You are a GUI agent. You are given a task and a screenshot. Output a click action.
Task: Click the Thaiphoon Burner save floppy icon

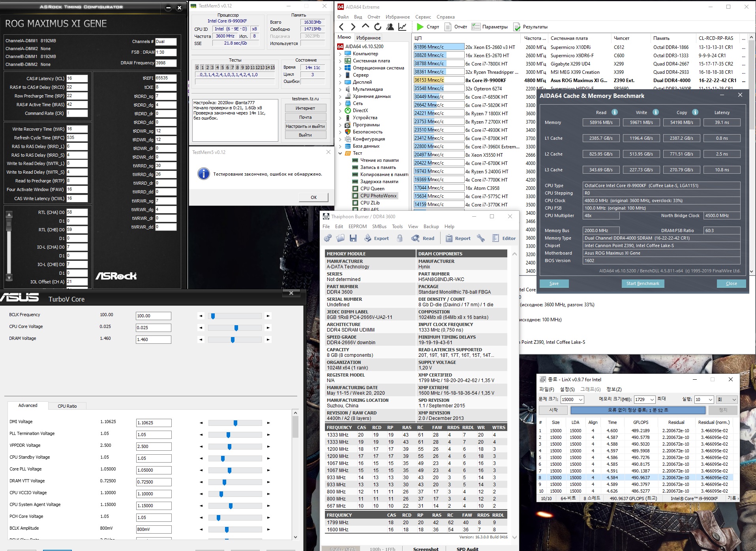353,238
